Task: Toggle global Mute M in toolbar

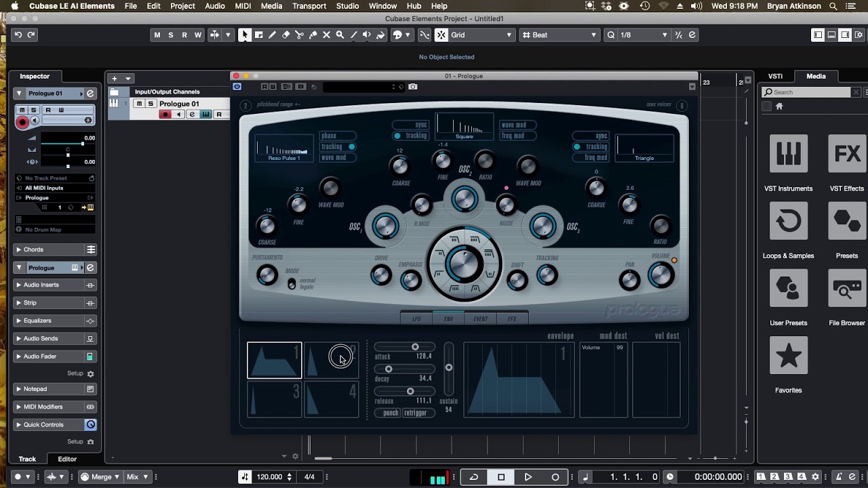Action: pyautogui.click(x=157, y=35)
